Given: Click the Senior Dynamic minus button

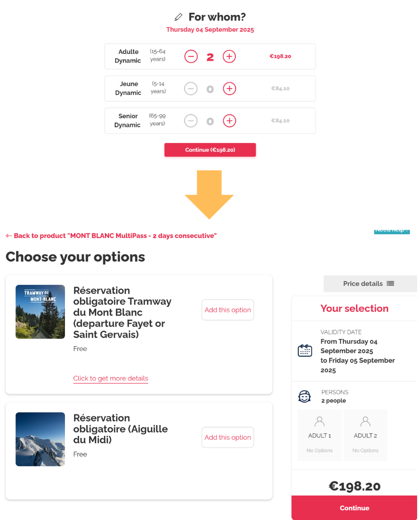Looking at the screenshot, I should [x=191, y=121].
